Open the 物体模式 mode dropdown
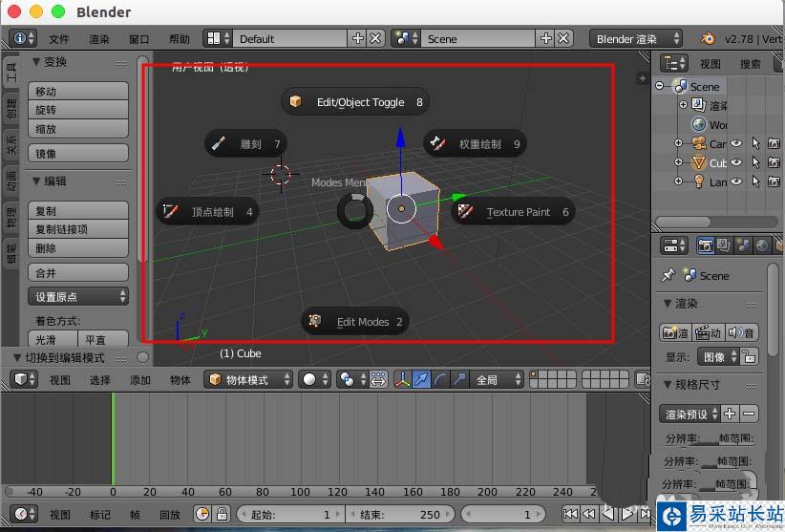The height and width of the screenshot is (532, 785). point(248,379)
